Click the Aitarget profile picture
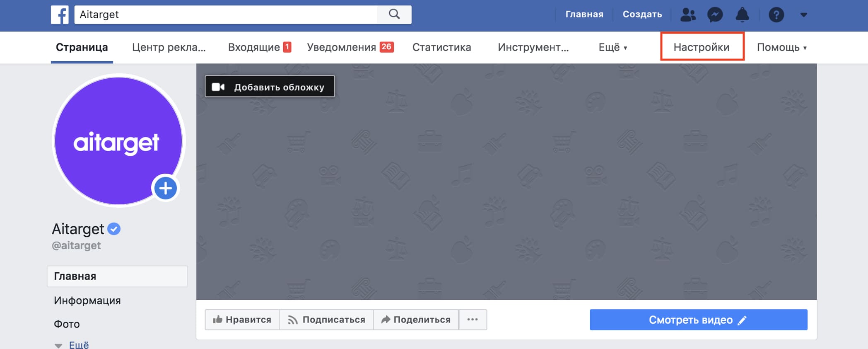Viewport: 868px width, 349px height. coord(118,141)
